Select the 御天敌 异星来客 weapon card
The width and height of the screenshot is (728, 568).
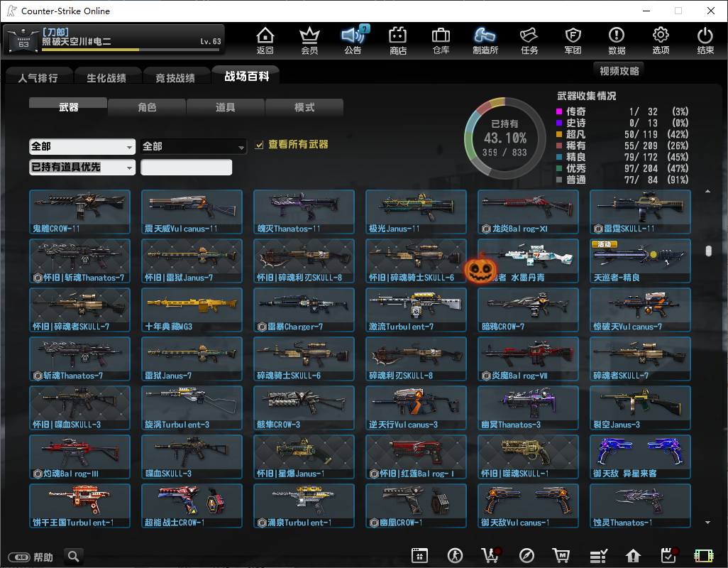pos(640,457)
